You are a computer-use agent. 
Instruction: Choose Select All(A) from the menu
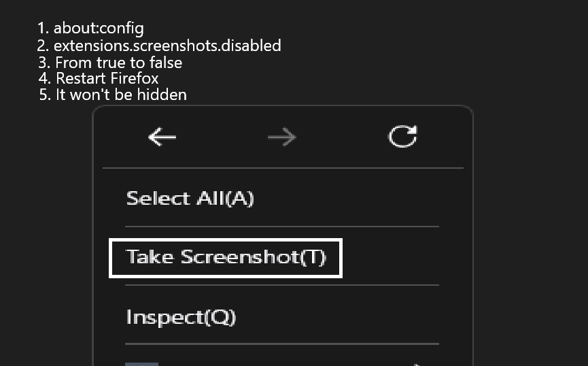190,199
